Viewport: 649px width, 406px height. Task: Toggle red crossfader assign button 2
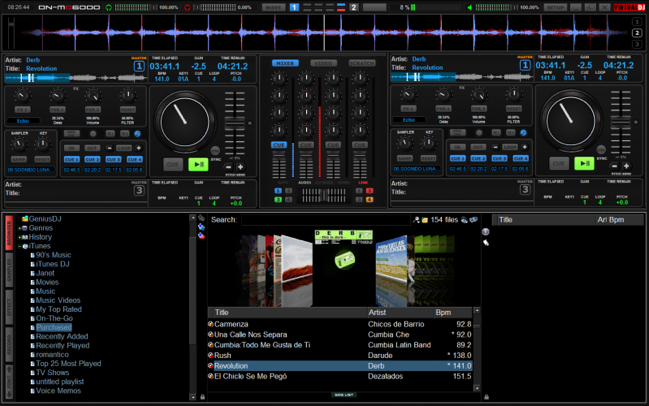point(370,191)
